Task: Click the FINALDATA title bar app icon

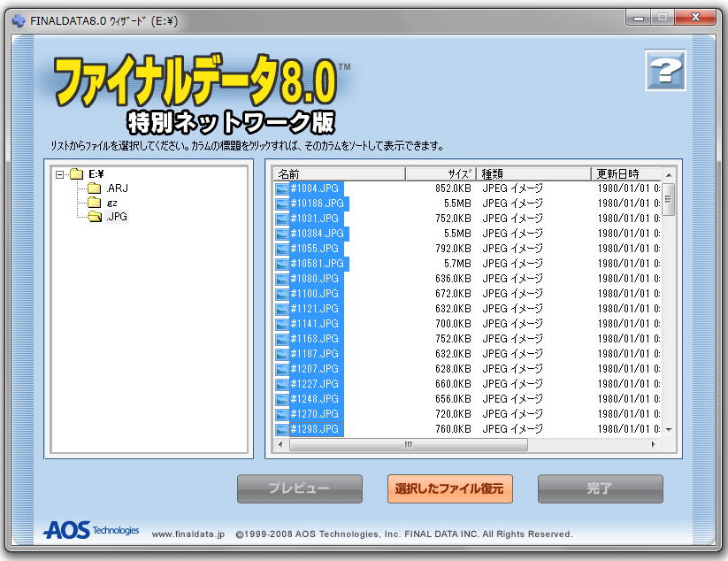Action: point(19,20)
